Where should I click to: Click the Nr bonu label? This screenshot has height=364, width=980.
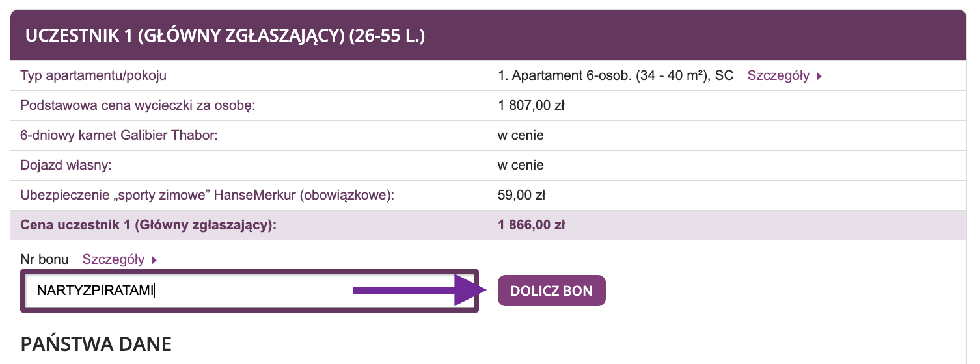44,259
